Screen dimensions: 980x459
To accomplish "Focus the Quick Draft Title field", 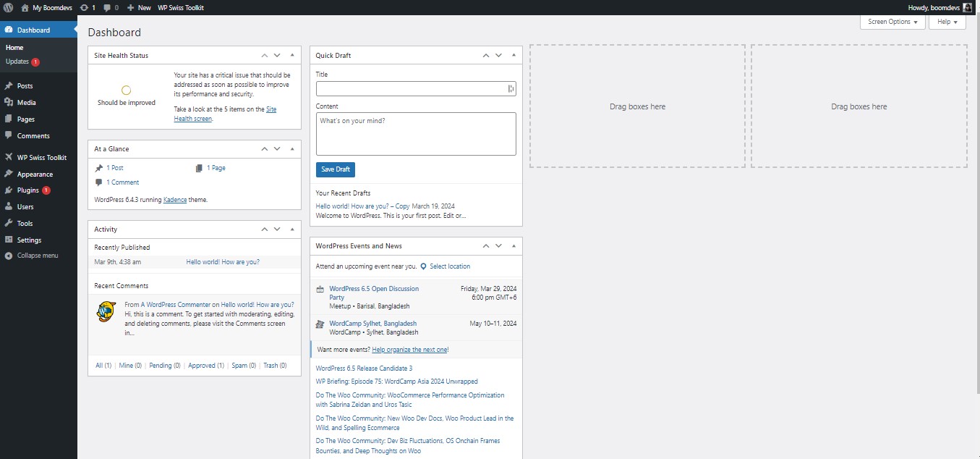I will [x=416, y=88].
